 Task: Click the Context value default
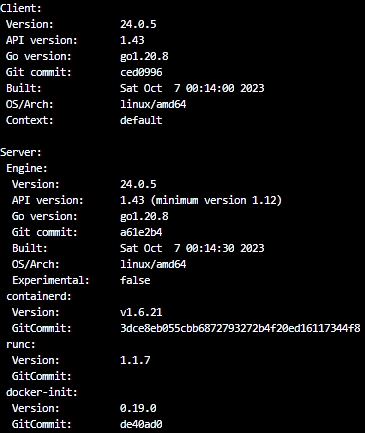141,120
